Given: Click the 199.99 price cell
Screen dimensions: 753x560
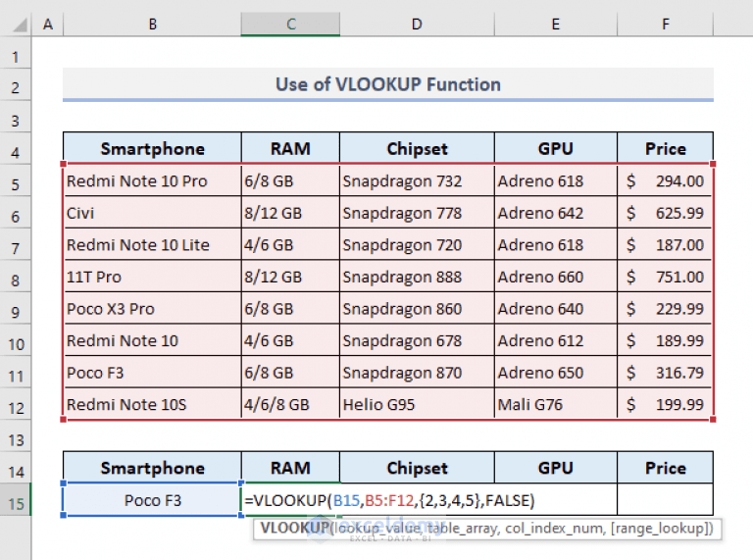Looking at the screenshot, I should (x=665, y=404).
